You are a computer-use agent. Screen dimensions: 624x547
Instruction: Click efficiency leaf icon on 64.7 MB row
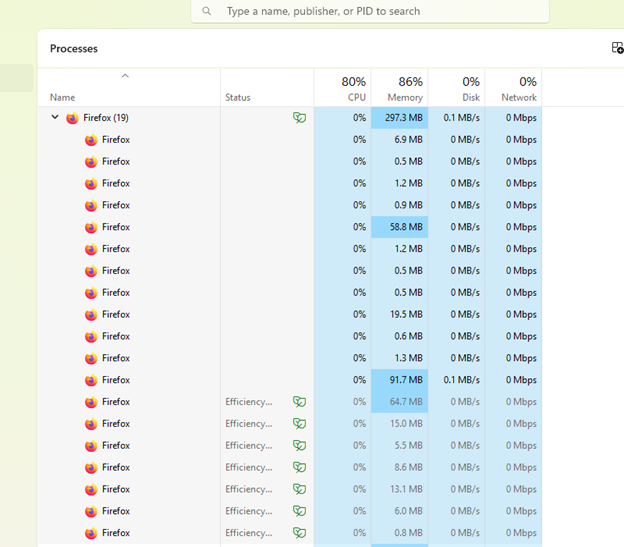pyautogui.click(x=299, y=402)
